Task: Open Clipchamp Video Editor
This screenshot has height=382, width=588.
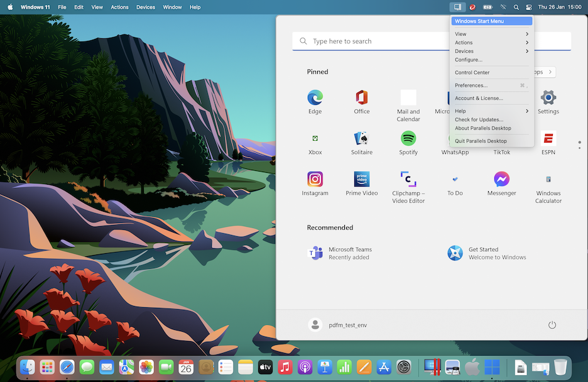Action: coord(408,182)
